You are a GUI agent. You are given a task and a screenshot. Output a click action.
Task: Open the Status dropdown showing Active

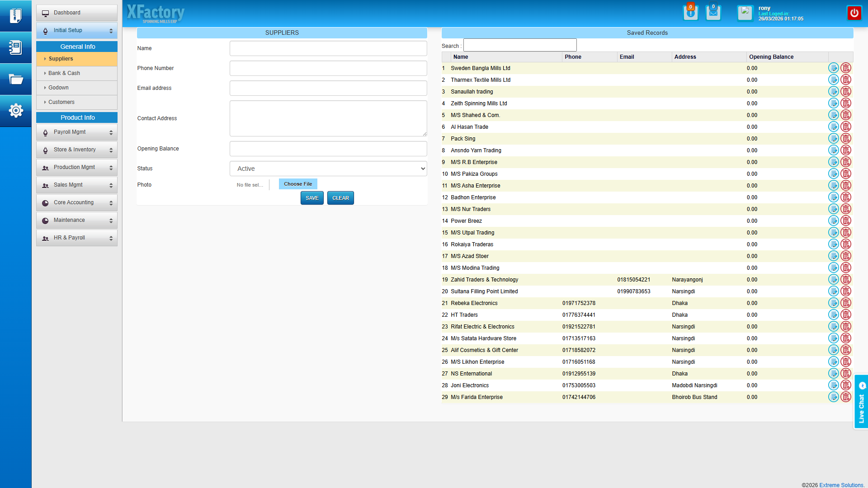(x=328, y=169)
